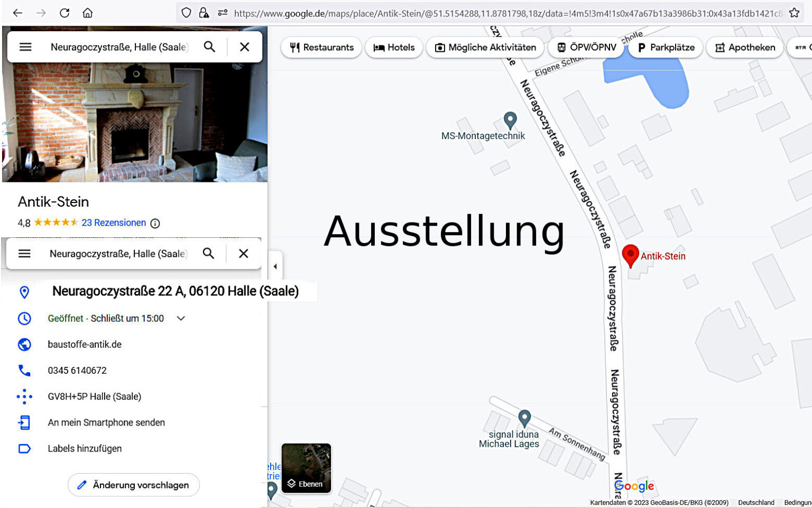812x508 pixels.
Task: Open the review info icon beside 23 Rezensionen
Action: pos(155,223)
